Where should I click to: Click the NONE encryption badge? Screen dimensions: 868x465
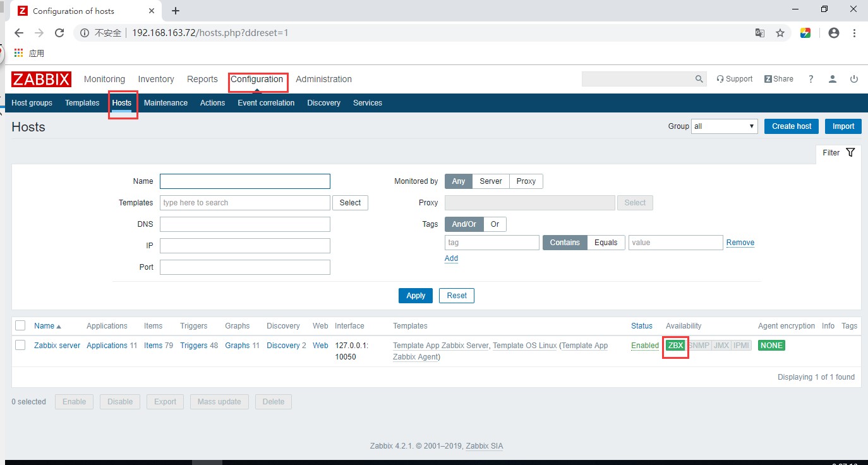click(771, 346)
